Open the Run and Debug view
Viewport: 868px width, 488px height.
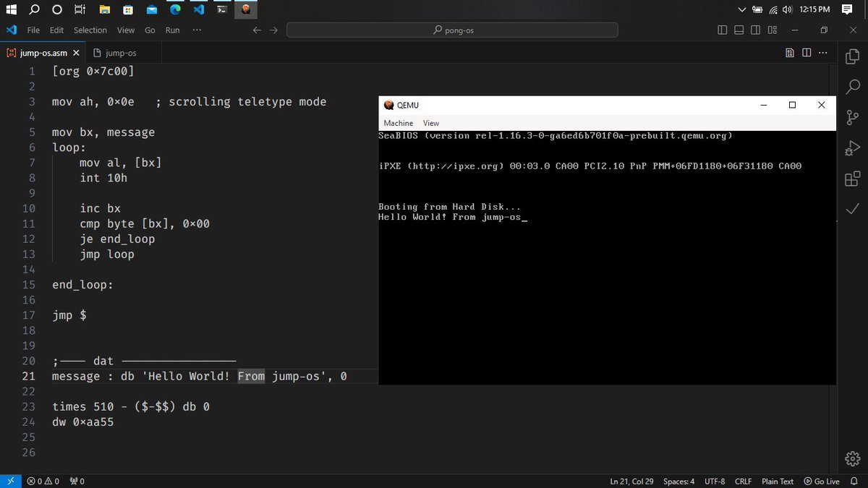pos(852,148)
